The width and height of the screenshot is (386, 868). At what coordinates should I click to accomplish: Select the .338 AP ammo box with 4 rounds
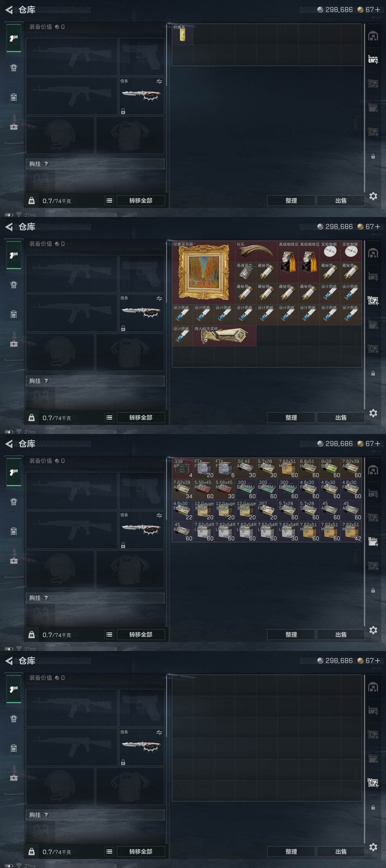point(182,468)
